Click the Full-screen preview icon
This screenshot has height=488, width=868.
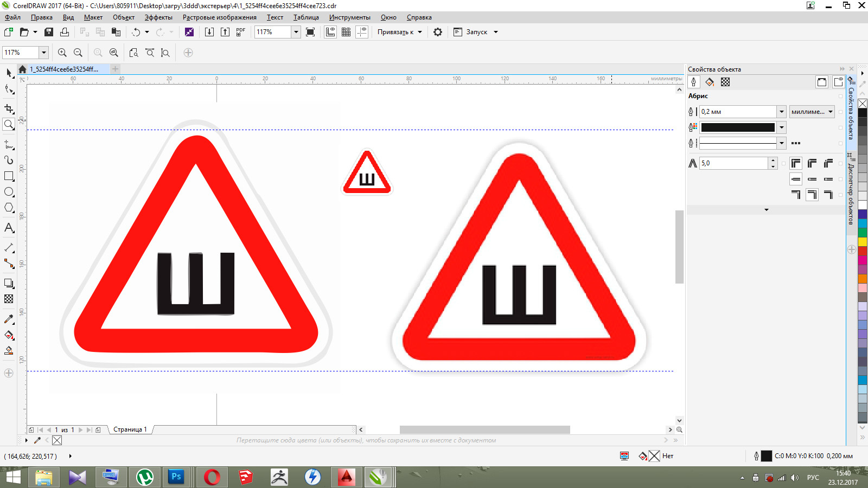point(310,32)
